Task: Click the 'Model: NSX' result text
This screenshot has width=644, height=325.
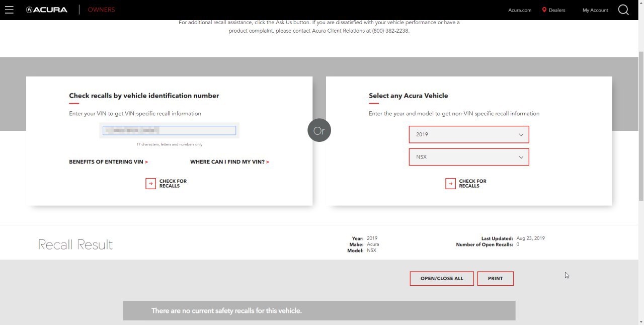Action: tap(362, 251)
